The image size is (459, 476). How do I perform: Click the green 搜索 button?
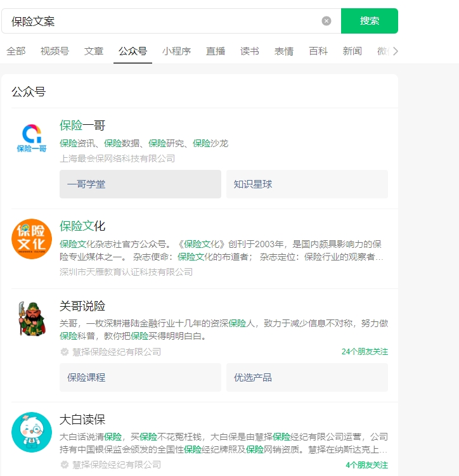coord(370,21)
